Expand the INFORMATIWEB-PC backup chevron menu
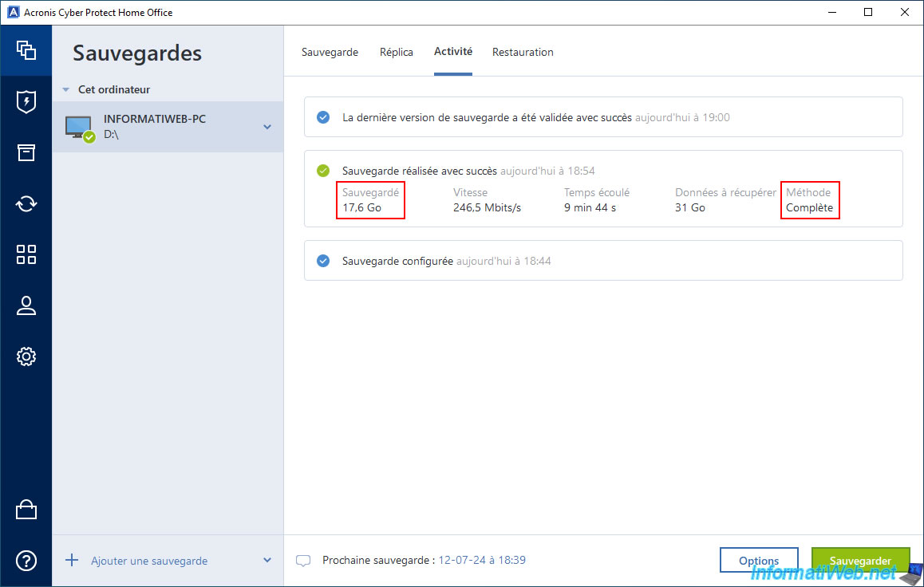This screenshot has width=924, height=587. click(267, 127)
